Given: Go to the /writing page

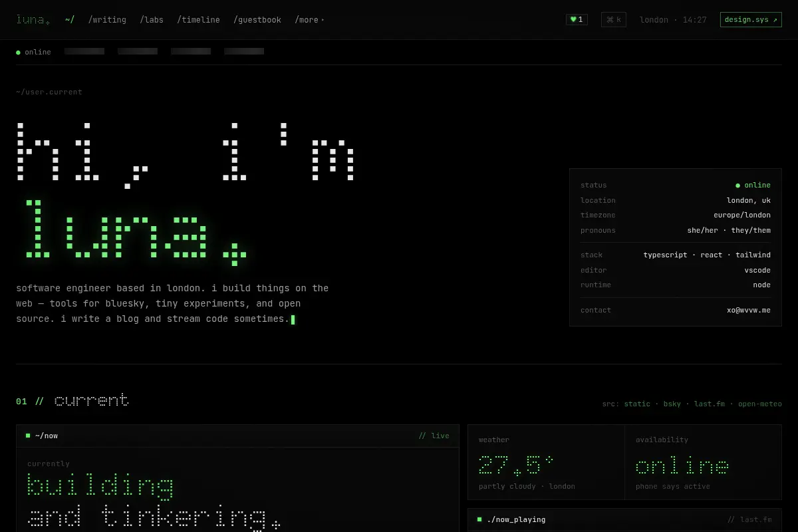Looking at the screenshot, I should pyautogui.click(x=107, y=20).
